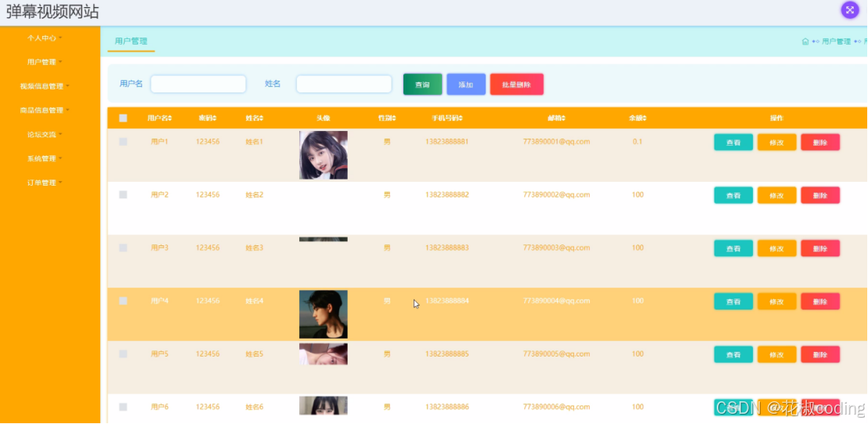Expand the 商品信息管理 sidebar menu
Viewport: 868px width, 424px height.
pyautogui.click(x=45, y=111)
